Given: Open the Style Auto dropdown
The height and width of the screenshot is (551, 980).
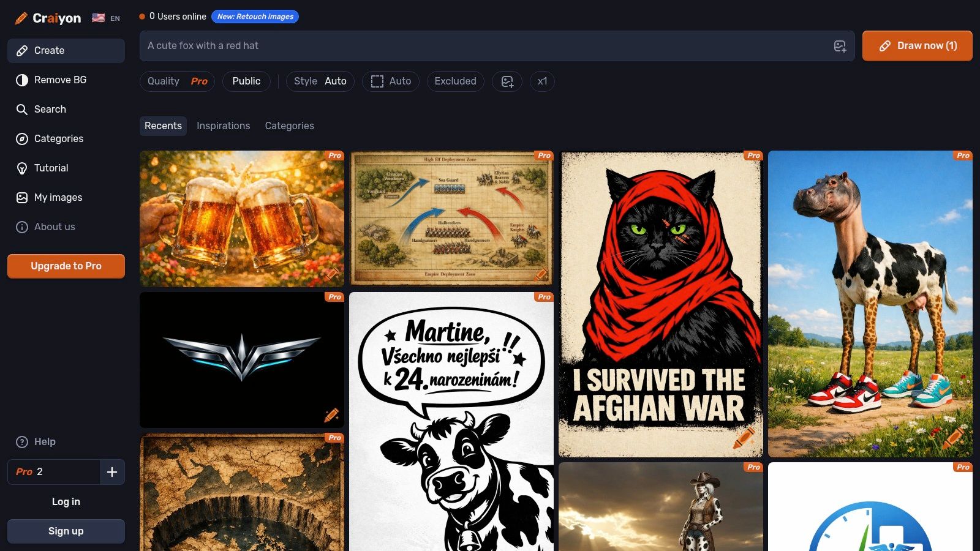Looking at the screenshot, I should 320,81.
